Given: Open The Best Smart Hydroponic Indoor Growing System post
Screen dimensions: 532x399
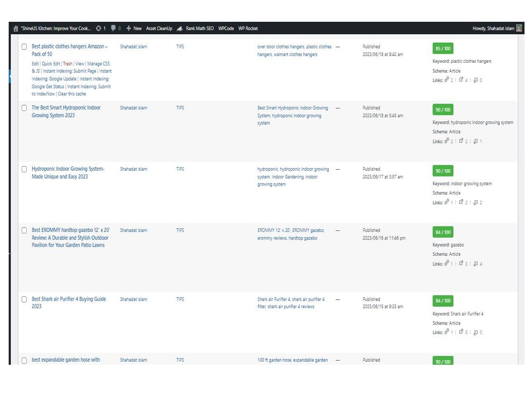Looking at the screenshot, I should [66, 112].
